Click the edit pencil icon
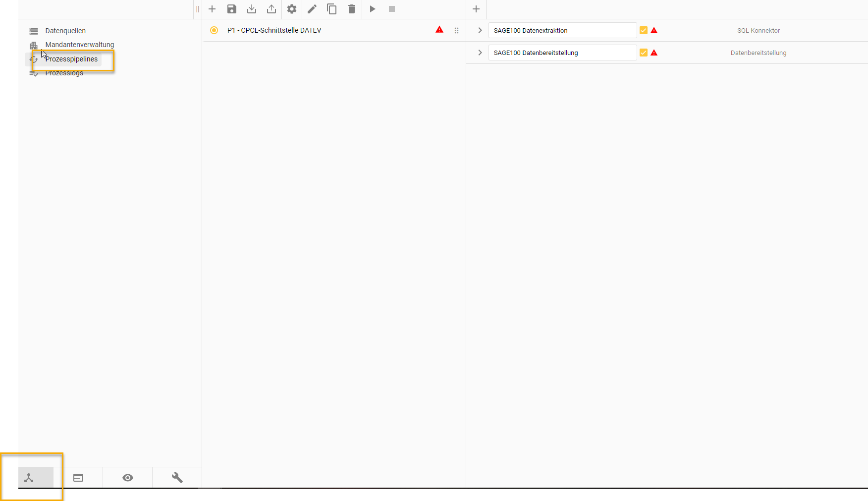Screen dimensions: 868x501 pyautogui.click(x=312, y=9)
